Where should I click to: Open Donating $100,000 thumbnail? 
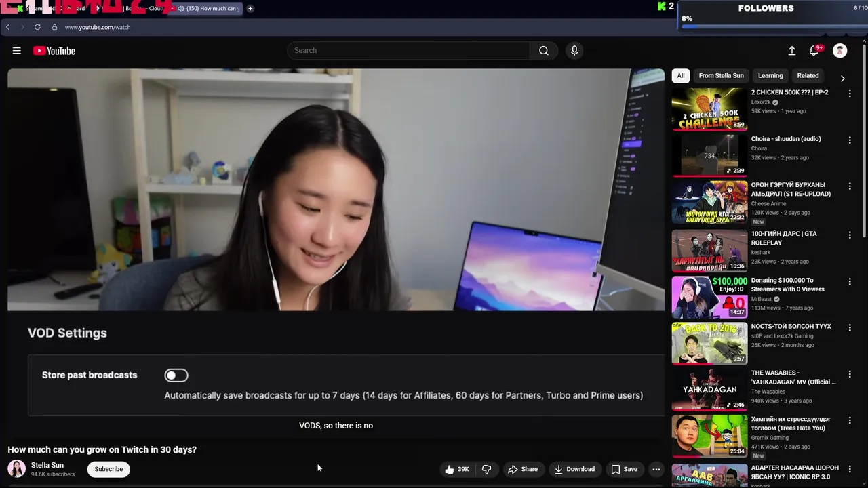click(x=709, y=297)
